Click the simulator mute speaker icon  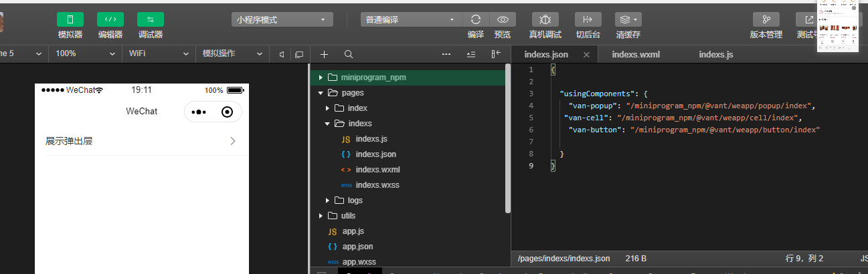click(282, 54)
